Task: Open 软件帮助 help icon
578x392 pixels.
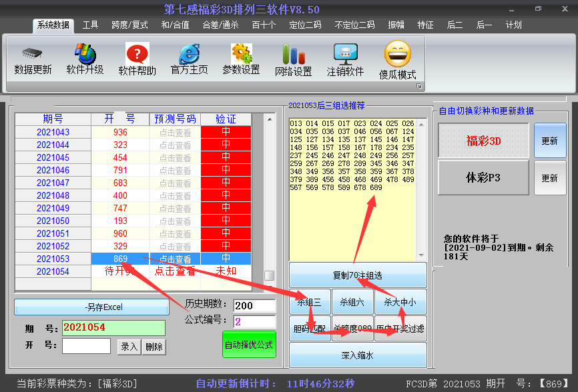Action: [x=137, y=54]
